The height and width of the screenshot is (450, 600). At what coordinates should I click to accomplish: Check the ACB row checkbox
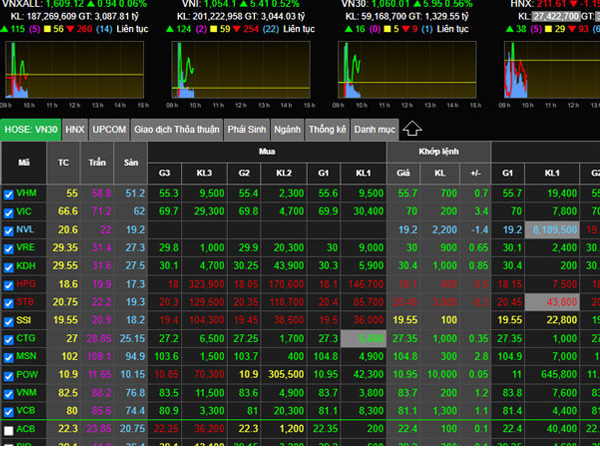point(8,430)
